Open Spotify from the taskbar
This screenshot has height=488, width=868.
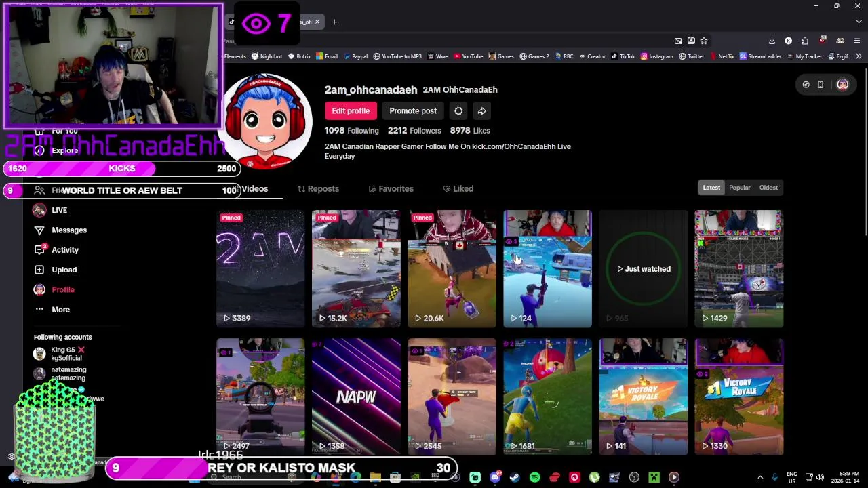tap(534, 477)
